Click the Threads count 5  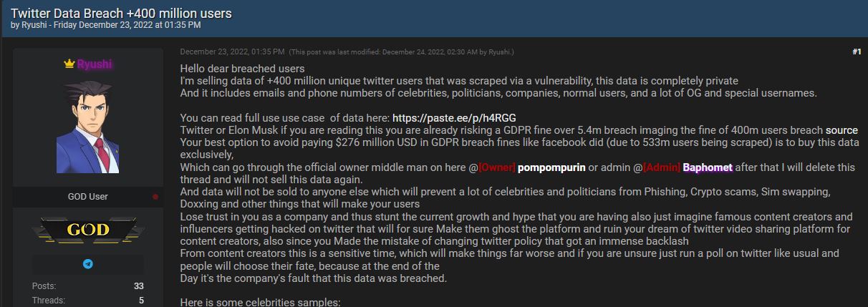[x=140, y=301]
